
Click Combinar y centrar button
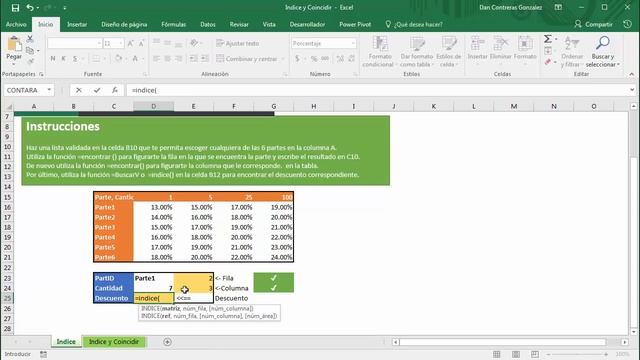(247, 59)
